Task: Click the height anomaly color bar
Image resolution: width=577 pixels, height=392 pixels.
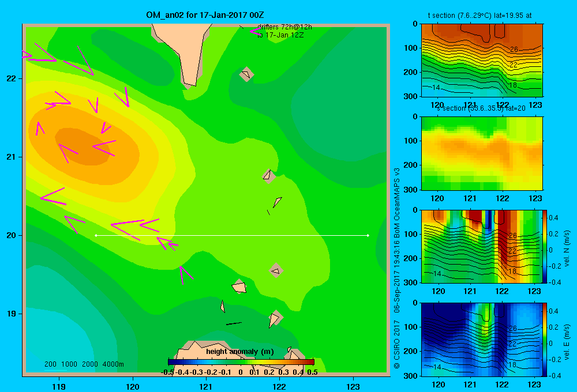Action: [x=241, y=362]
